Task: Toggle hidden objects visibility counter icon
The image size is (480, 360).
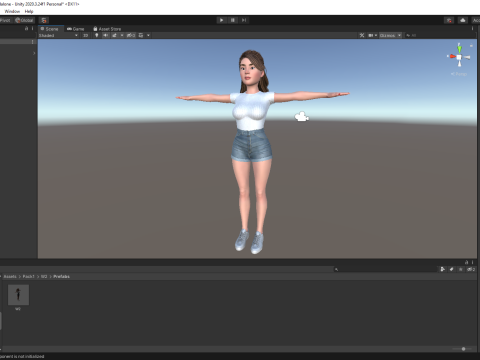Action: coord(131,35)
